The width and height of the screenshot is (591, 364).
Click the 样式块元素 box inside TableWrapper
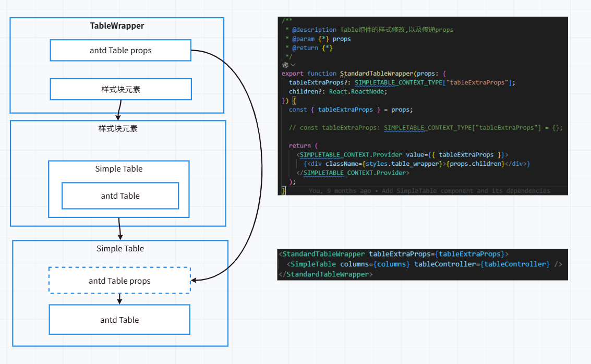click(120, 89)
